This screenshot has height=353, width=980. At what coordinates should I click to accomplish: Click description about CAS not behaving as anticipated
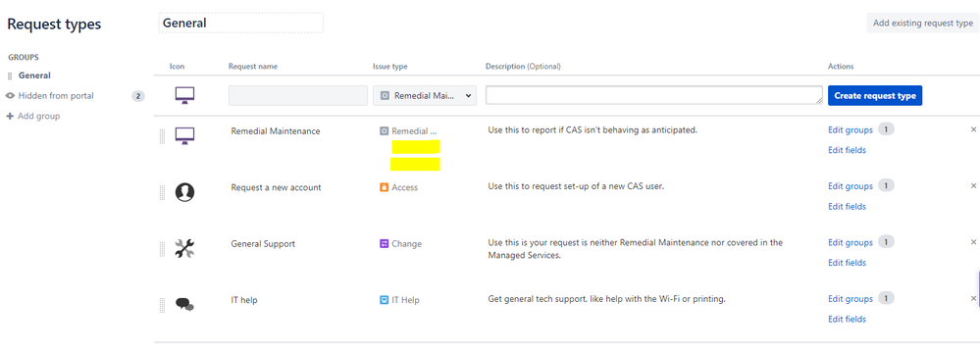[x=593, y=130]
